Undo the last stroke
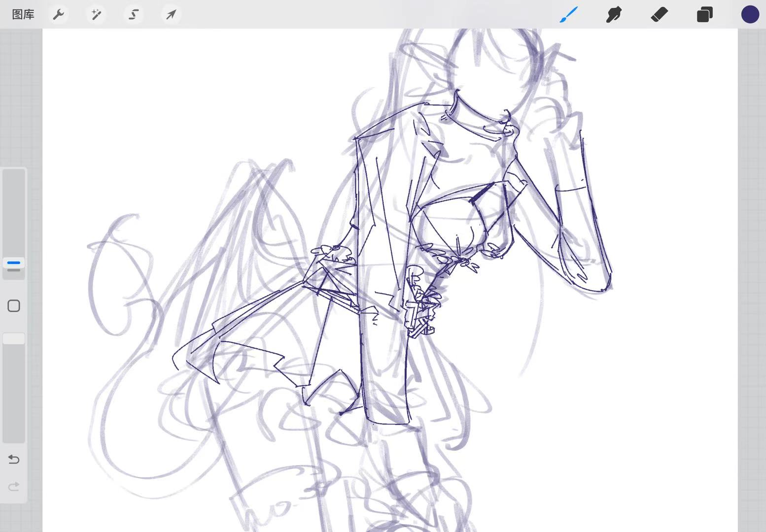 point(14,460)
